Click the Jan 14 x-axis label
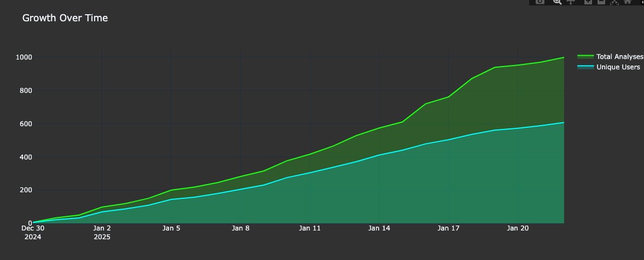Image resolution: width=644 pixels, height=260 pixels. coord(379,228)
